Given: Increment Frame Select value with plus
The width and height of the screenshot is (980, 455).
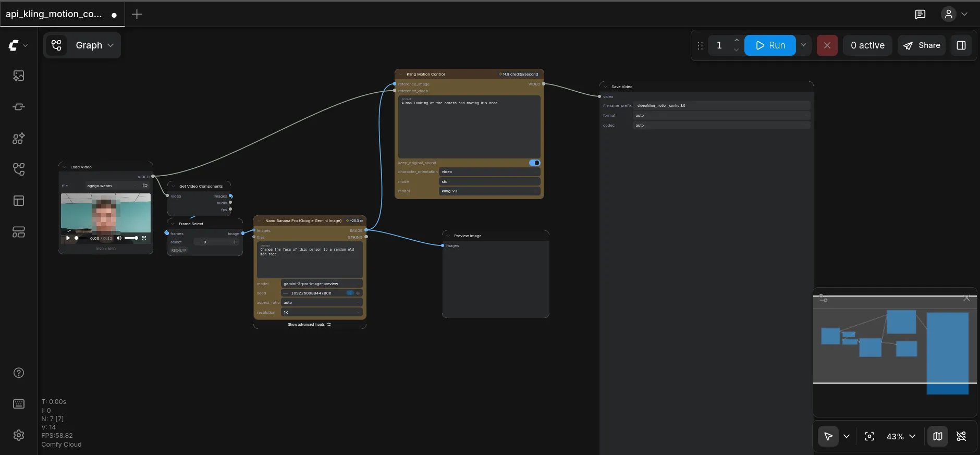Looking at the screenshot, I should (235, 242).
